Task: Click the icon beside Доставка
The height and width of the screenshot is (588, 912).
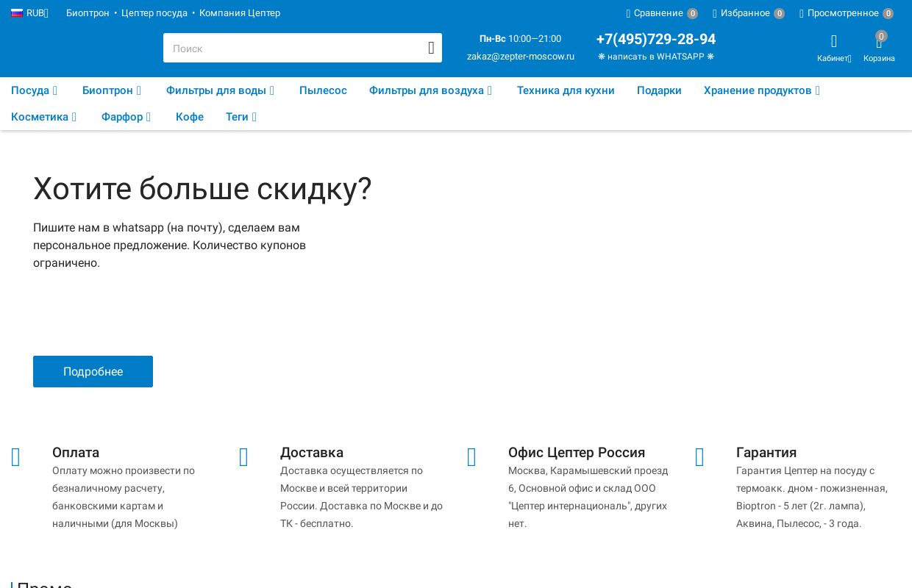Action: tap(244, 458)
